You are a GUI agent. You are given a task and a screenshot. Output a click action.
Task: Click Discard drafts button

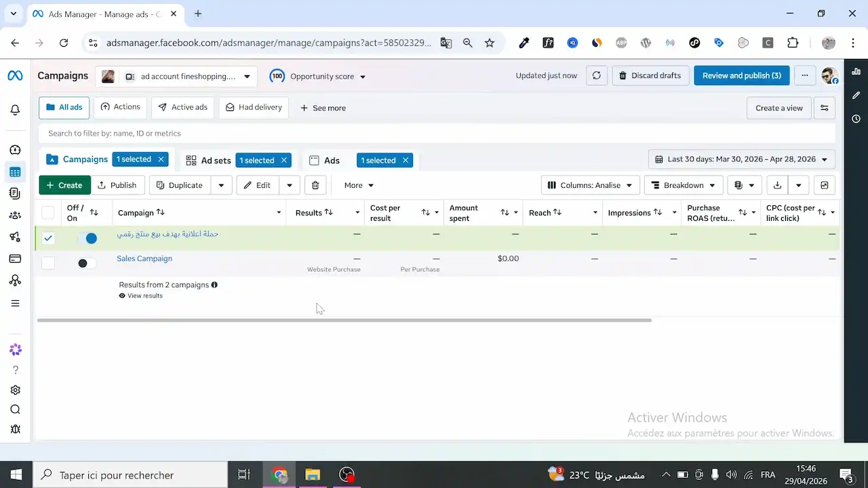(x=650, y=76)
